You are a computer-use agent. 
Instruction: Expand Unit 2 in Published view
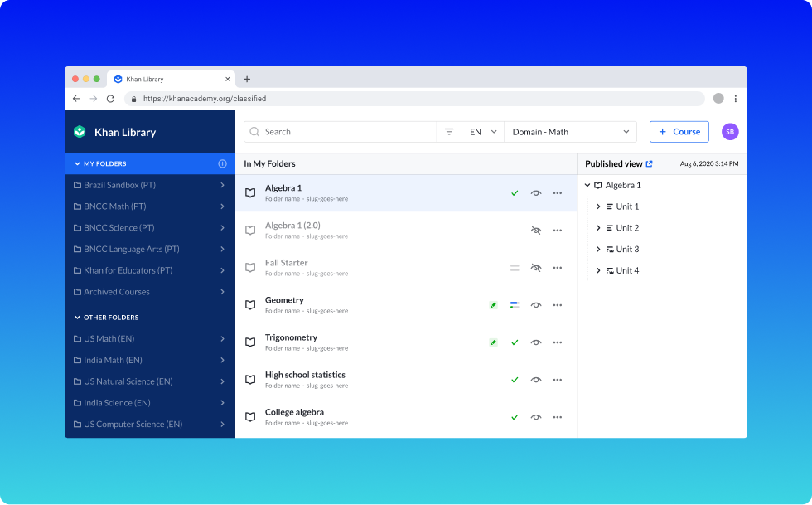(598, 227)
